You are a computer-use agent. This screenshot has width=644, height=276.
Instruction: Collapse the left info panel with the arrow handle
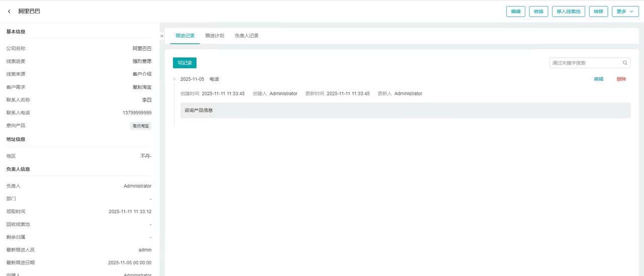162,36
